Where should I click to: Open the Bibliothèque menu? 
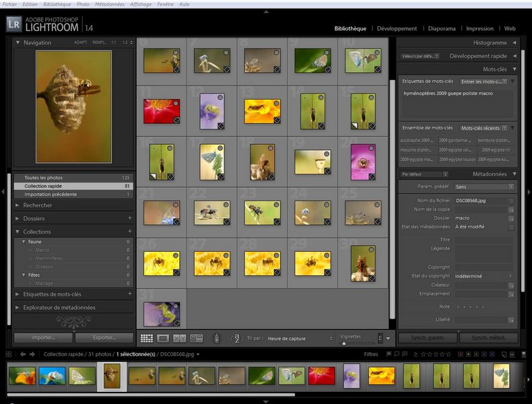coord(57,4)
